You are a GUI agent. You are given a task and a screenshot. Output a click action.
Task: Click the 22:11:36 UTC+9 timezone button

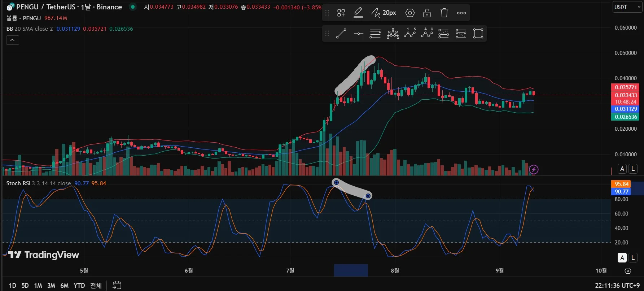(x=617, y=286)
